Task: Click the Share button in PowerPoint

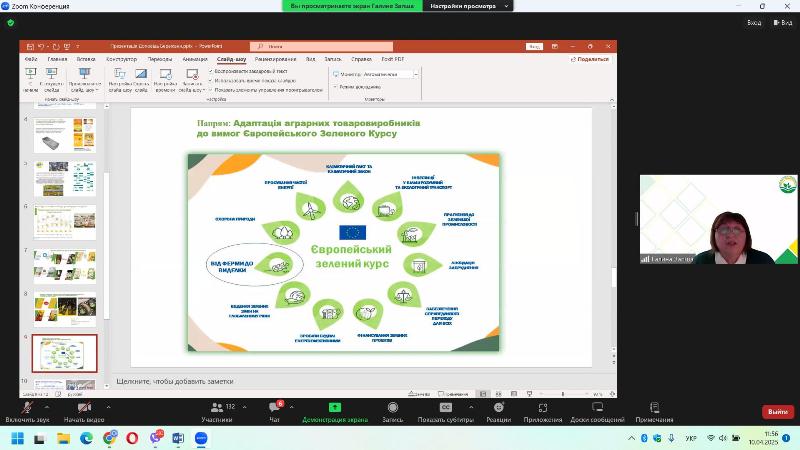Action: coord(589,59)
